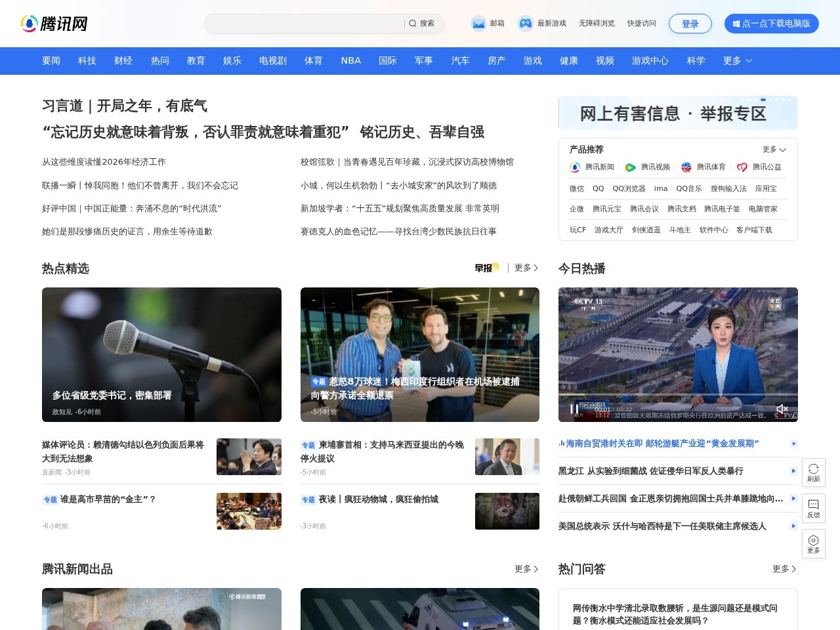This screenshot has width=840, height=630.
Task: Open the QQ音乐 link
Action: (688, 188)
